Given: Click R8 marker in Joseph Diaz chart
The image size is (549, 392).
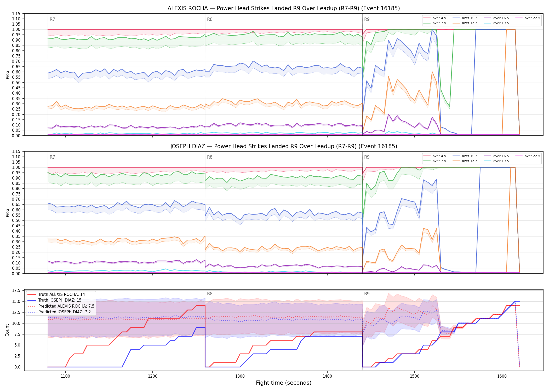Looking at the screenshot, I should 210,157.
